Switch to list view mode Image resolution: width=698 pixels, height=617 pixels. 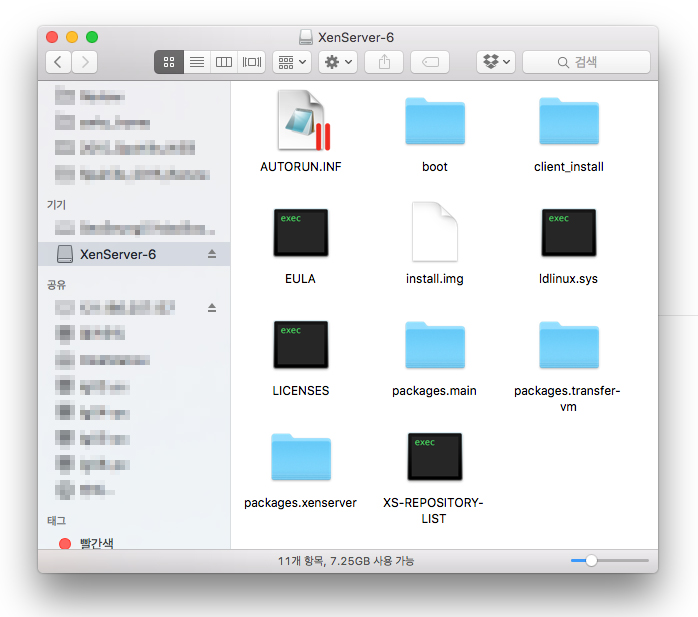197,62
